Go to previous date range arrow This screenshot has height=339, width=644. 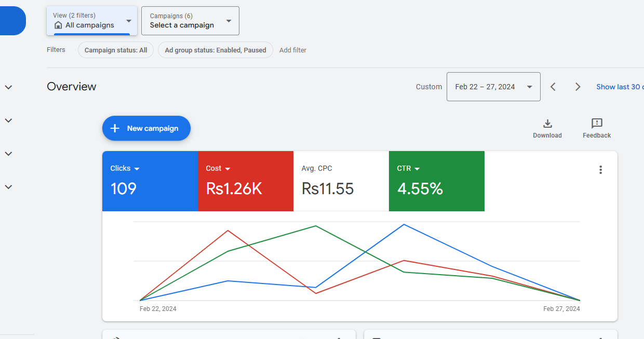coord(553,87)
